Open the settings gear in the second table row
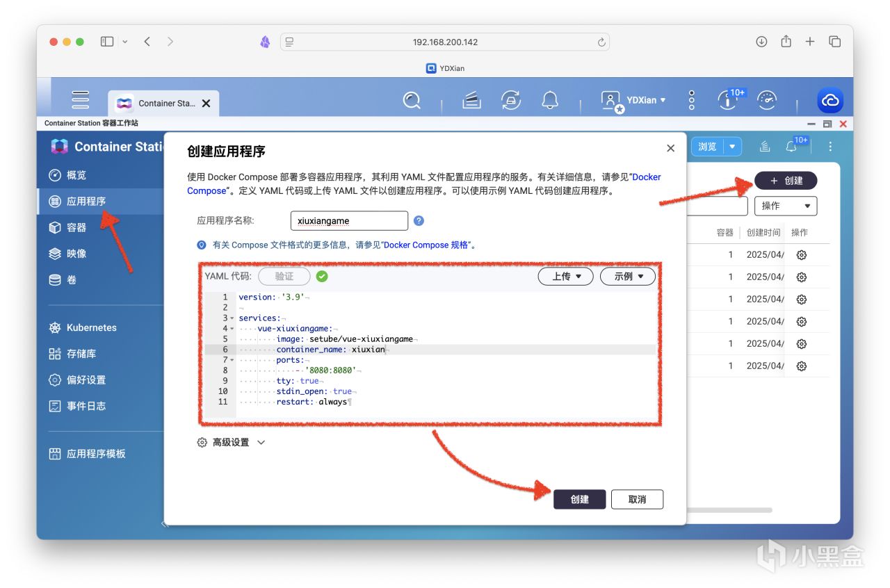Image resolution: width=890 pixels, height=588 pixels. tap(801, 277)
